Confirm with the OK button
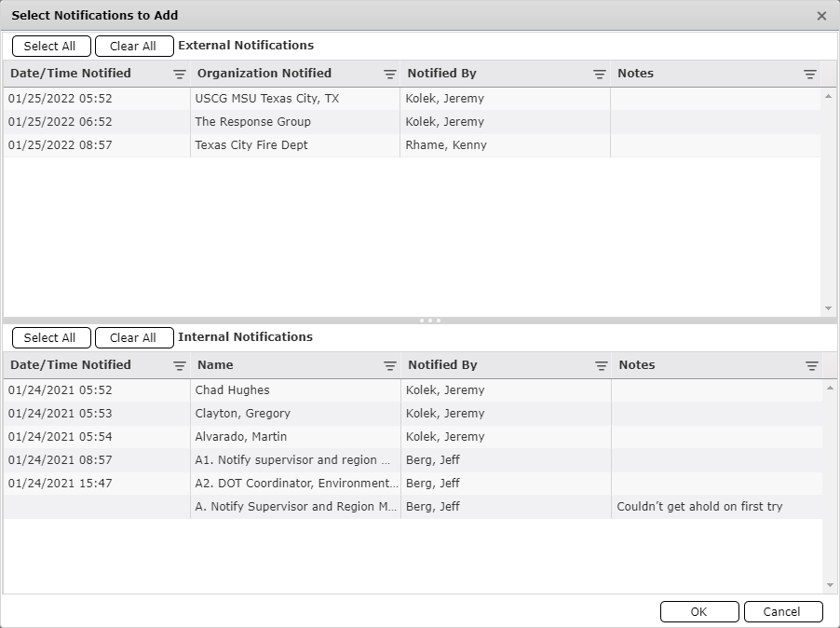The height and width of the screenshot is (628, 840). point(698,611)
